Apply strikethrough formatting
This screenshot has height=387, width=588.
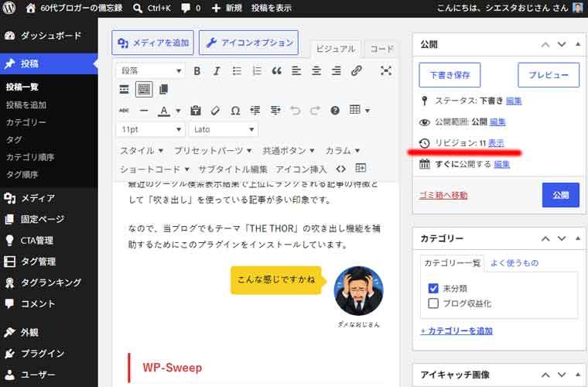pyautogui.click(x=124, y=110)
